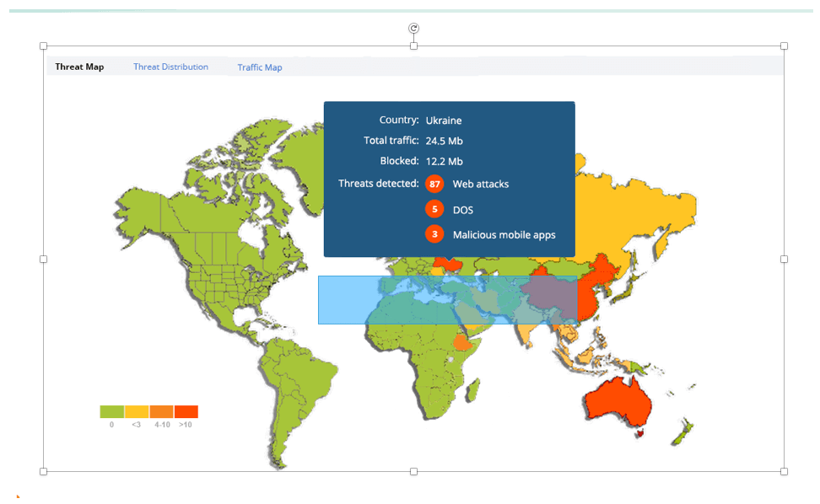Click the yellow <3 legend swatch

coord(137,411)
